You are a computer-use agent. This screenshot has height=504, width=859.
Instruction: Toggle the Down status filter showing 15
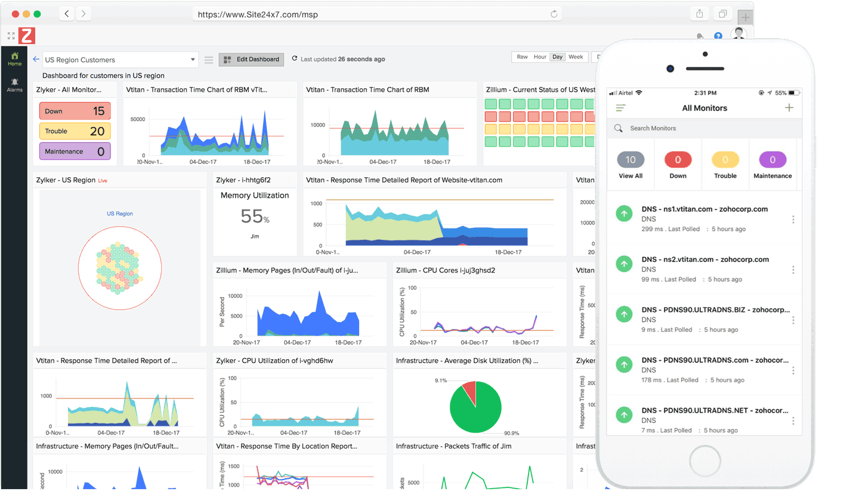coord(75,111)
